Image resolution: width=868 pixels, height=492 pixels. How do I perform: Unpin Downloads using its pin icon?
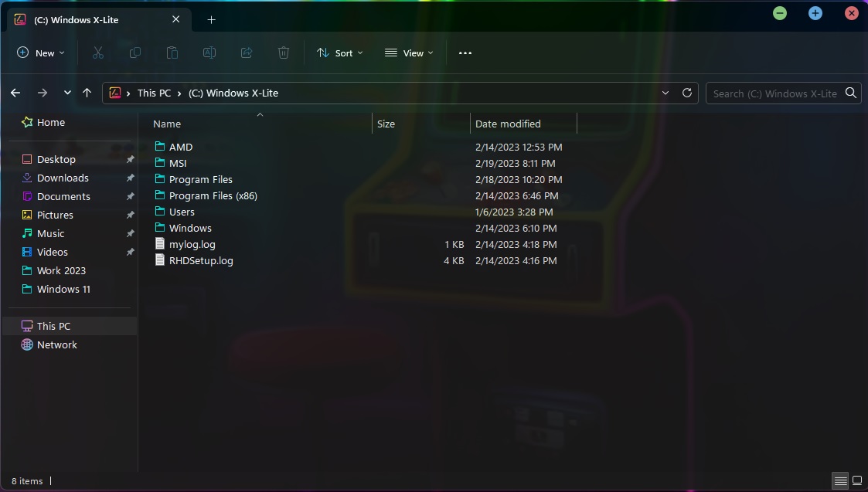(130, 178)
